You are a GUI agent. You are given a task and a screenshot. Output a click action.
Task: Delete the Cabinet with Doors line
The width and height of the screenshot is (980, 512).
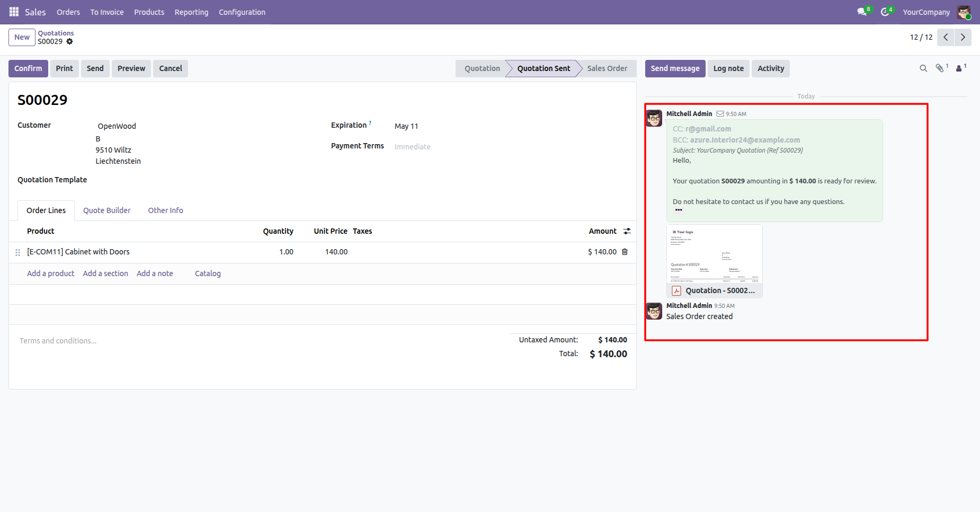point(625,252)
